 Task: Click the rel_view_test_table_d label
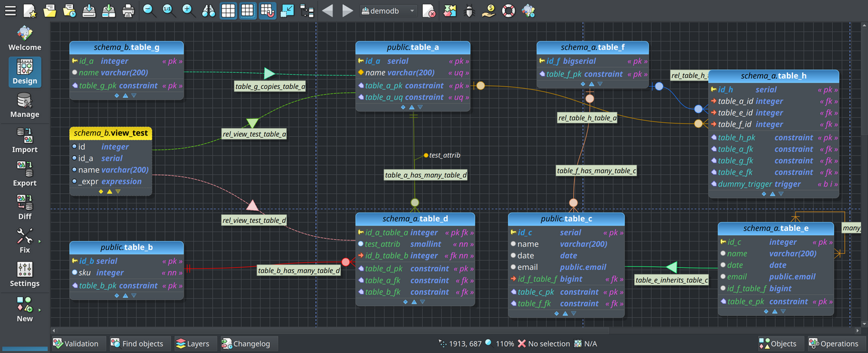click(x=254, y=220)
